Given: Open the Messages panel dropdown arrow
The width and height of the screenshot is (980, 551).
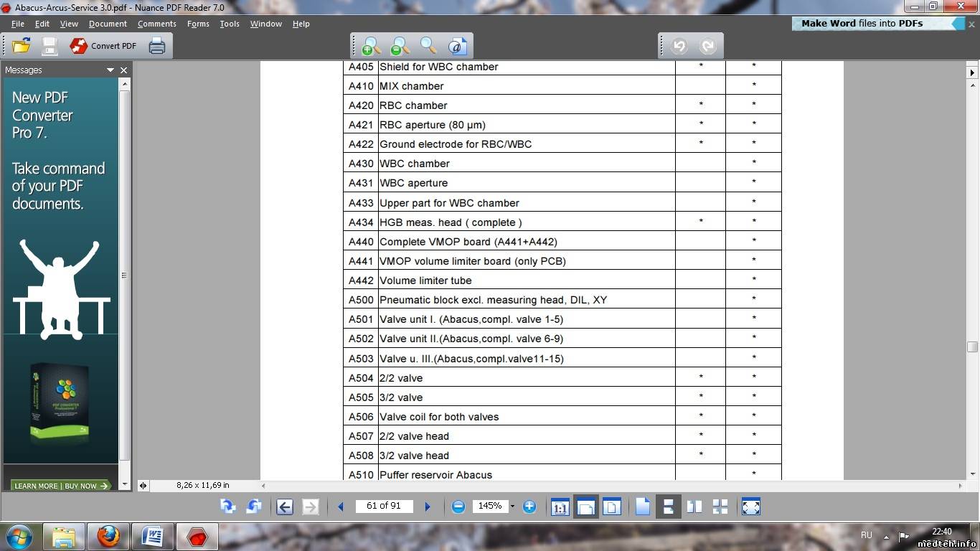Looking at the screenshot, I should pyautogui.click(x=110, y=70).
